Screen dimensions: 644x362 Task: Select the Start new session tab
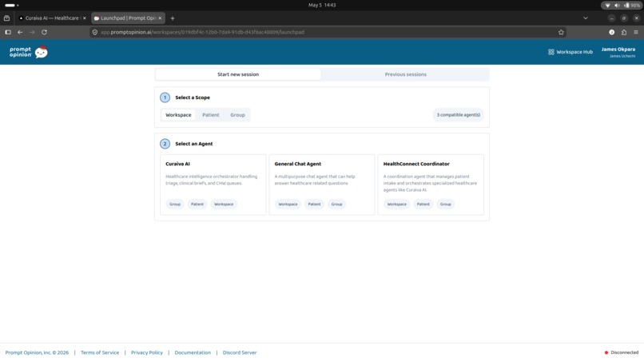[x=238, y=74]
